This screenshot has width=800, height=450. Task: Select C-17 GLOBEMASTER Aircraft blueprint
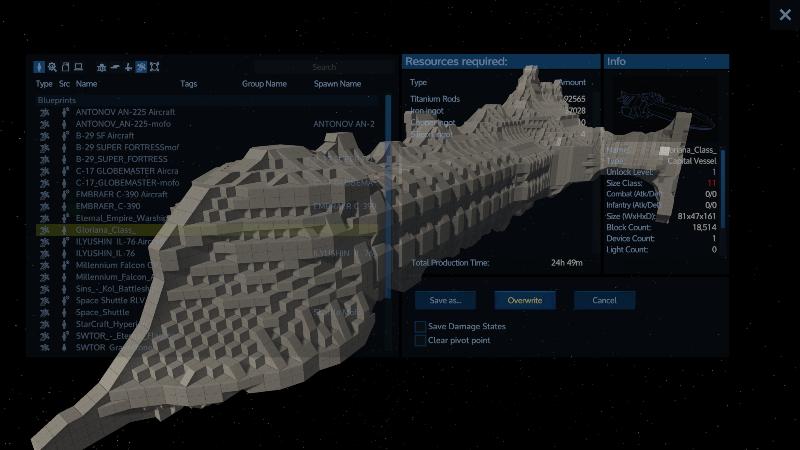127,171
